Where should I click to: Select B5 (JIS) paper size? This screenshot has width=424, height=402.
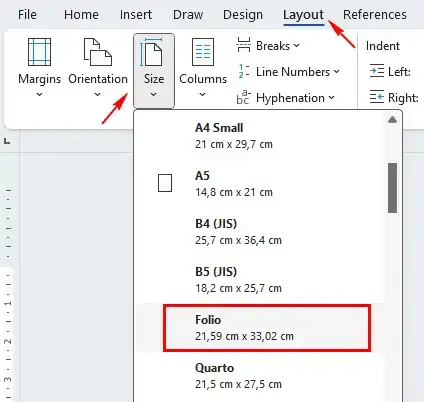click(x=259, y=280)
